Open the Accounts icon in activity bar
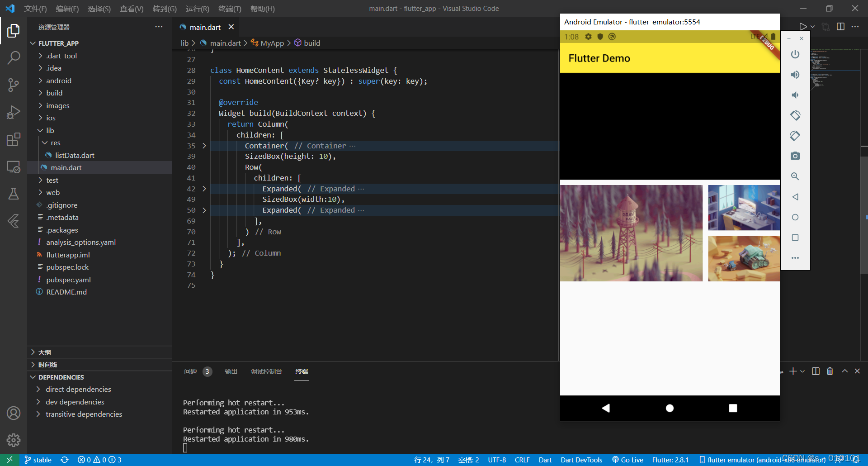868x466 pixels. [x=14, y=413]
